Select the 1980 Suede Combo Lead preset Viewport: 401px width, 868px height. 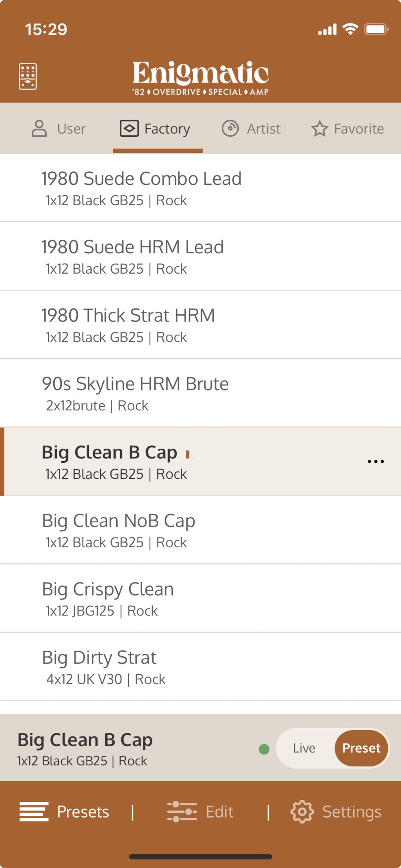[x=141, y=188]
